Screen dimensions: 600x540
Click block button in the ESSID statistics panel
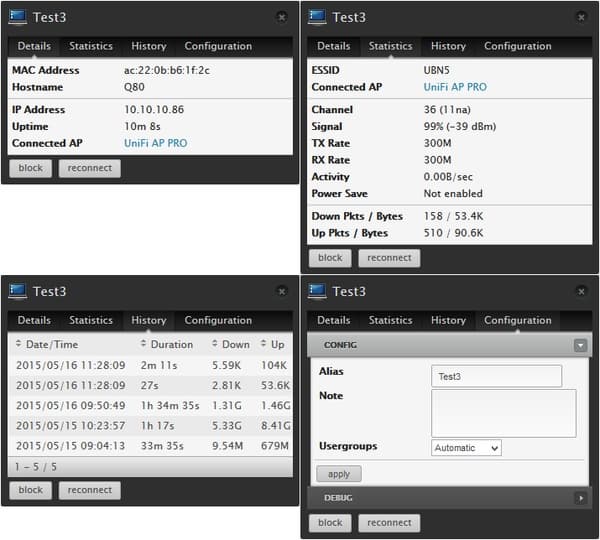pyautogui.click(x=330, y=258)
